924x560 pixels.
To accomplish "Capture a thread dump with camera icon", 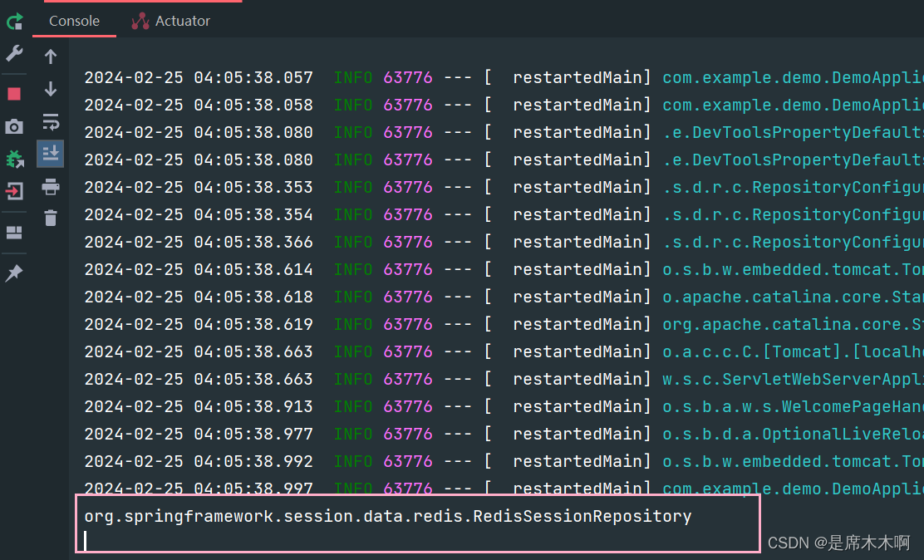I will point(14,126).
